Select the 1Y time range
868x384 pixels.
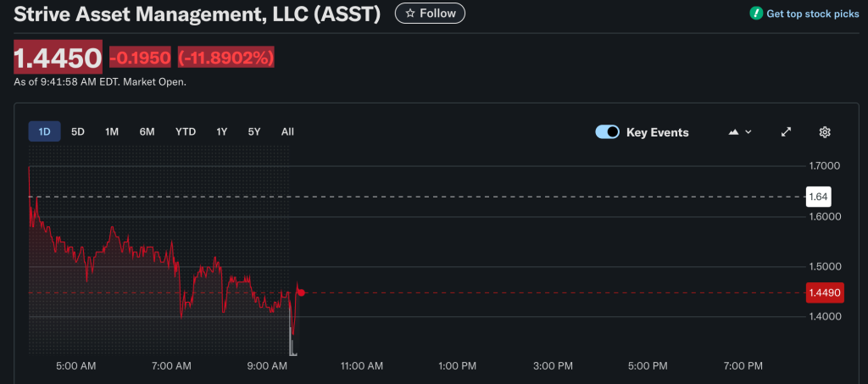pos(222,131)
